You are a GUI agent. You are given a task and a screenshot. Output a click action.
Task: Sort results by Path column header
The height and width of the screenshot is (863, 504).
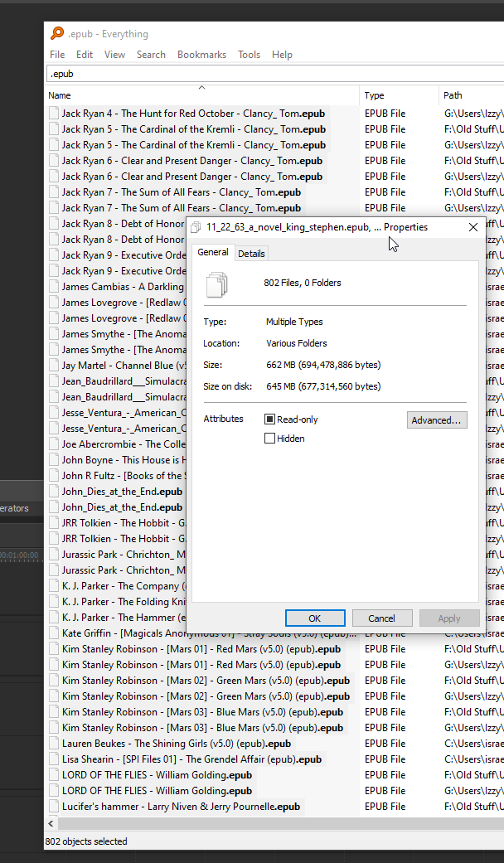tap(472, 95)
